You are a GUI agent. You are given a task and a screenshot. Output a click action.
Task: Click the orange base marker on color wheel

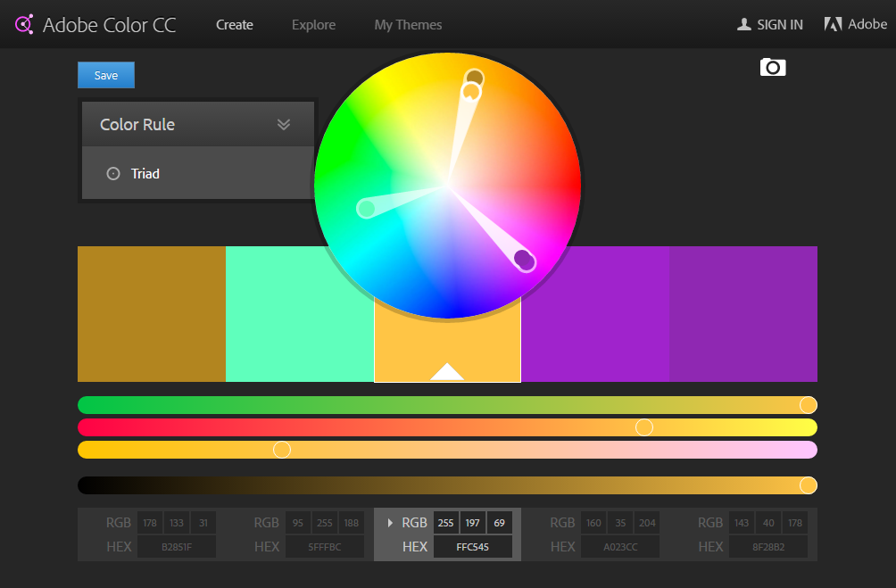tap(471, 92)
